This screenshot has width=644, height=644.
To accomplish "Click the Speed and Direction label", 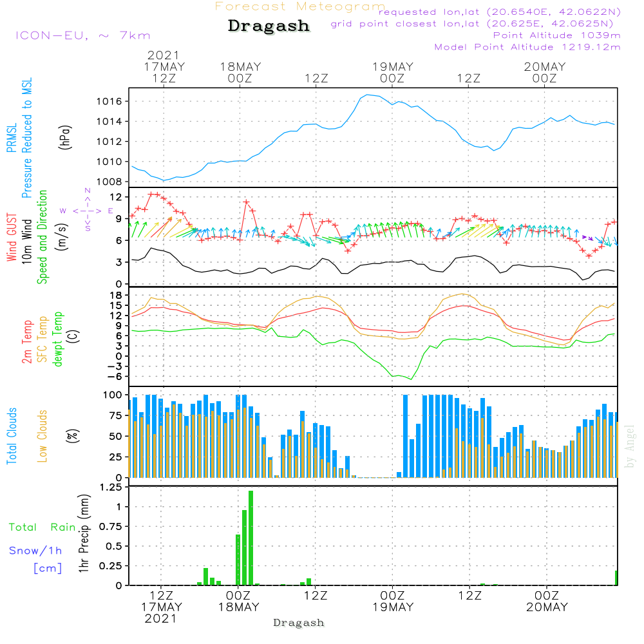I will pyautogui.click(x=42, y=237).
